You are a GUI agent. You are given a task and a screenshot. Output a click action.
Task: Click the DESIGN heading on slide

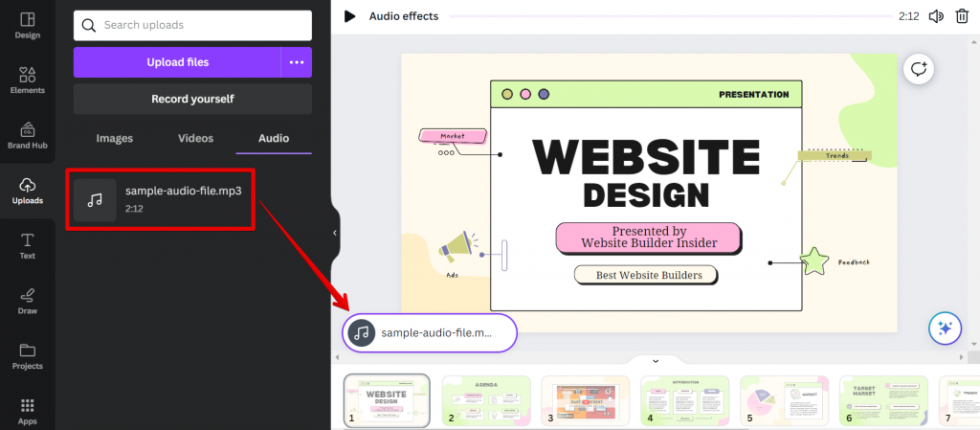pyautogui.click(x=646, y=195)
